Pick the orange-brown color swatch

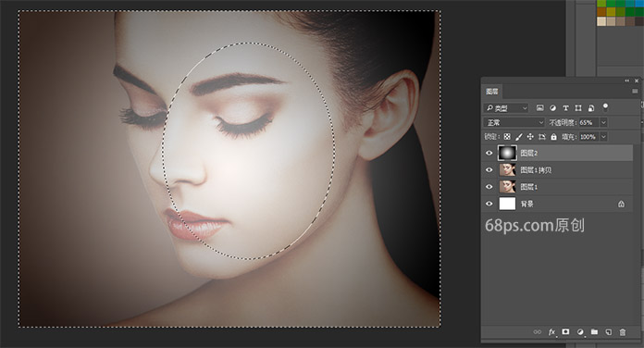[x=601, y=11]
